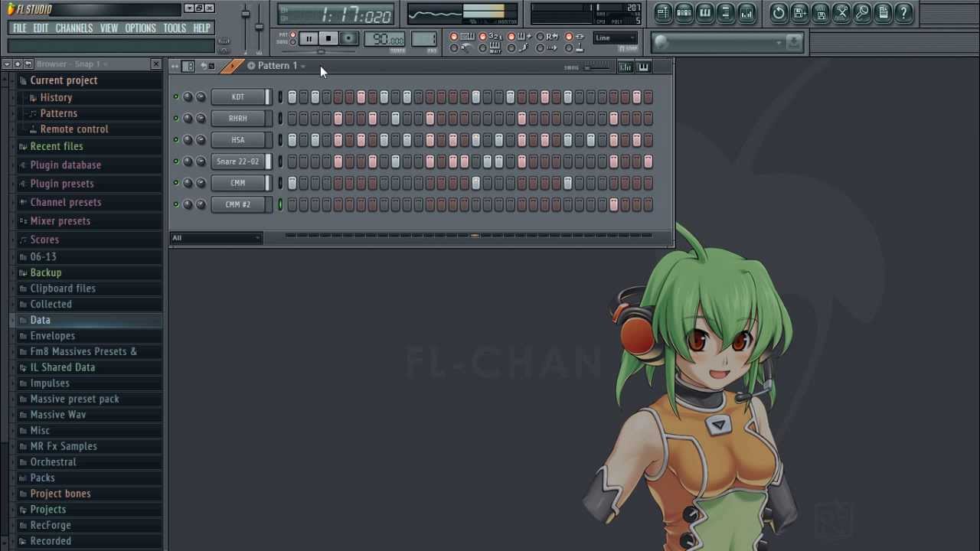The image size is (980, 551).
Task: Open the VIEW menu
Action: click(109, 28)
